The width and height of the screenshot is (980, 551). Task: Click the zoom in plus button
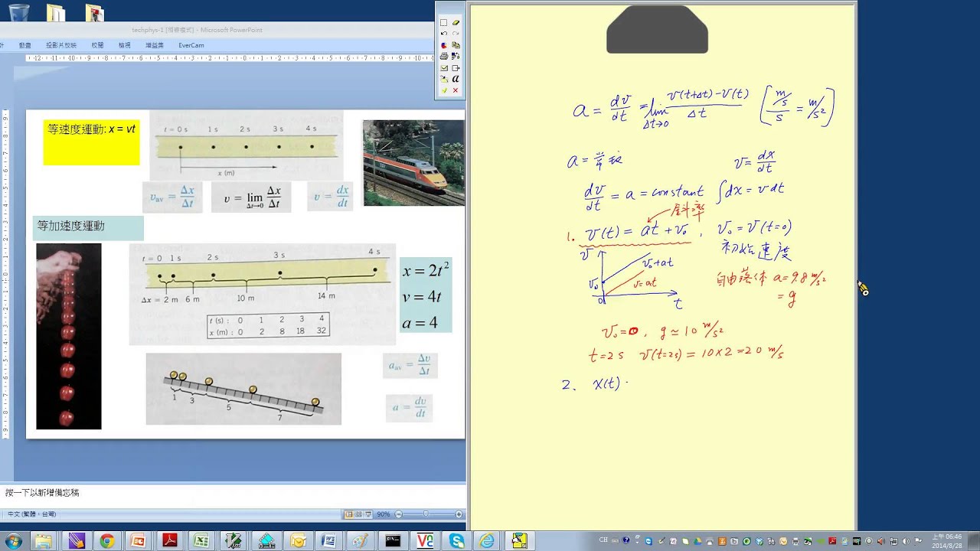coord(459,514)
